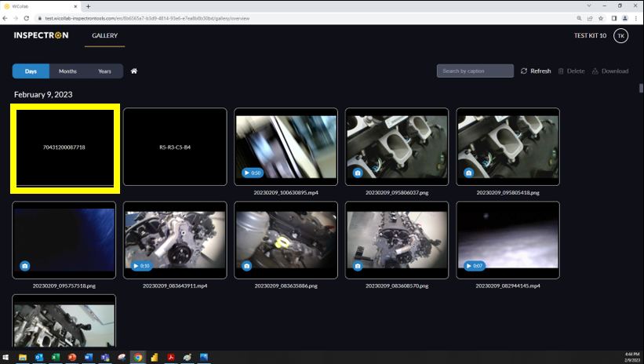The height and width of the screenshot is (364, 644).
Task: Click the Search by caption field
Action: [475, 71]
